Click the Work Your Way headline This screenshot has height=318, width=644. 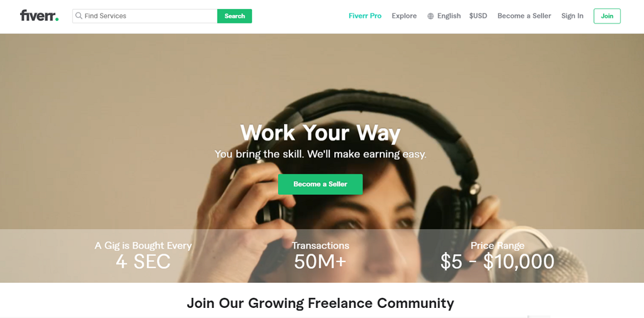320,132
